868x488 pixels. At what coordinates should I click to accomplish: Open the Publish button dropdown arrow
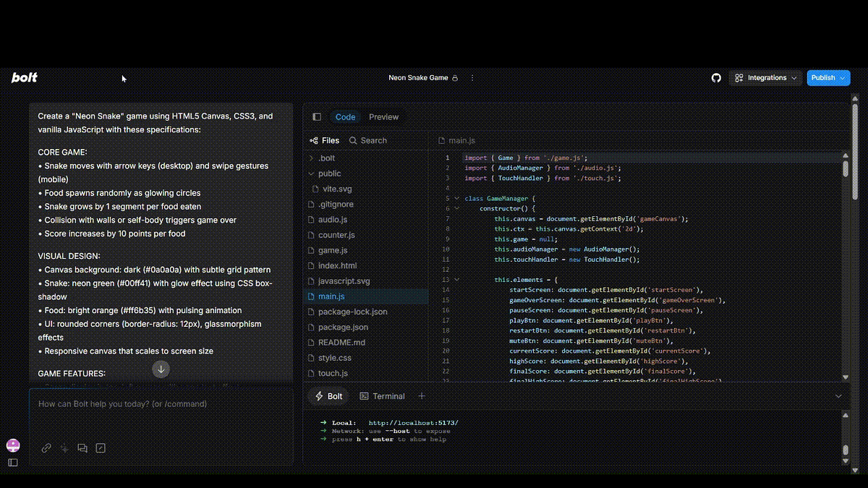point(841,77)
